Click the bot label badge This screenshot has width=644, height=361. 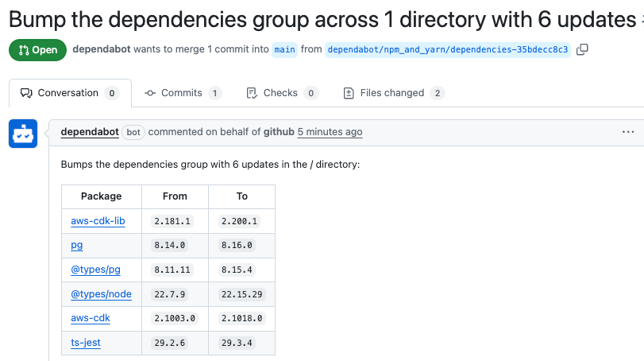pyautogui.click(x=133, y=133)
